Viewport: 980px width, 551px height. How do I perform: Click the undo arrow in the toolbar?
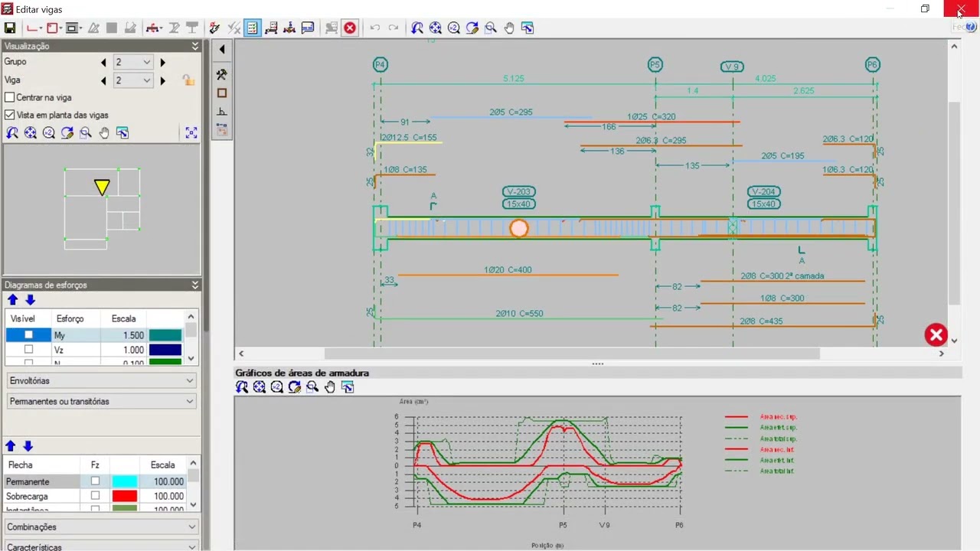[x=375, y=28]
